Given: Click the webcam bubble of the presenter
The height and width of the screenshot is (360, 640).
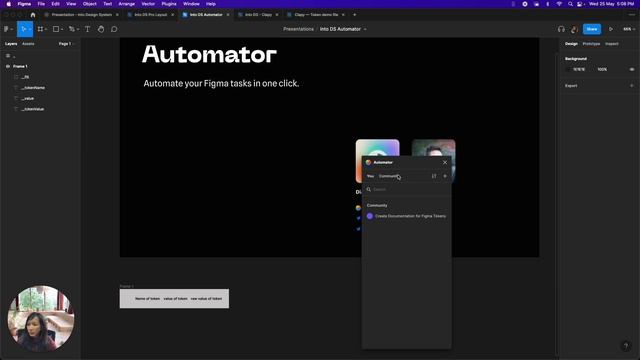Looking at the screenshot, I should point(41,318).
